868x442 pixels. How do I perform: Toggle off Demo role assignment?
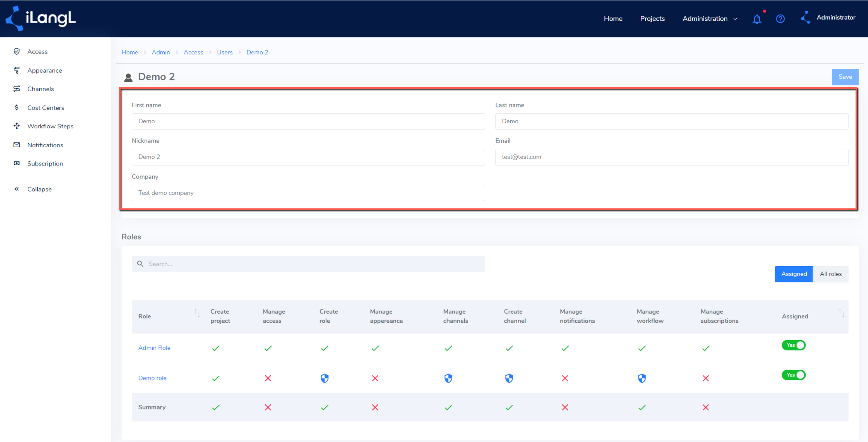pyautogui.click(x=794, y=375)
